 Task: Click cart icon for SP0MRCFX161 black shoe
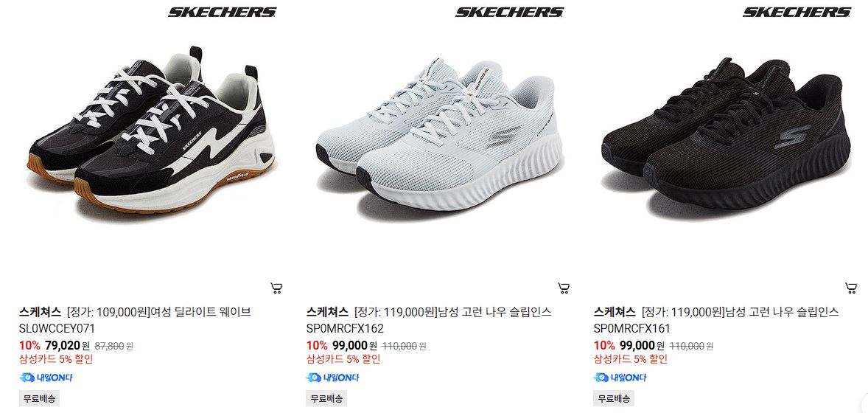pos(851,288)
